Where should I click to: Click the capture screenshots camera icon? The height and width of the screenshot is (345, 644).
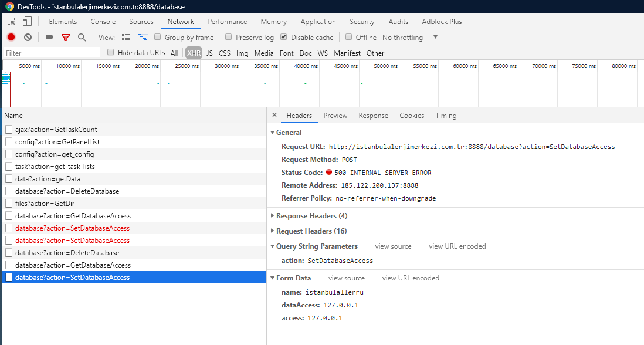click(50, 37)
